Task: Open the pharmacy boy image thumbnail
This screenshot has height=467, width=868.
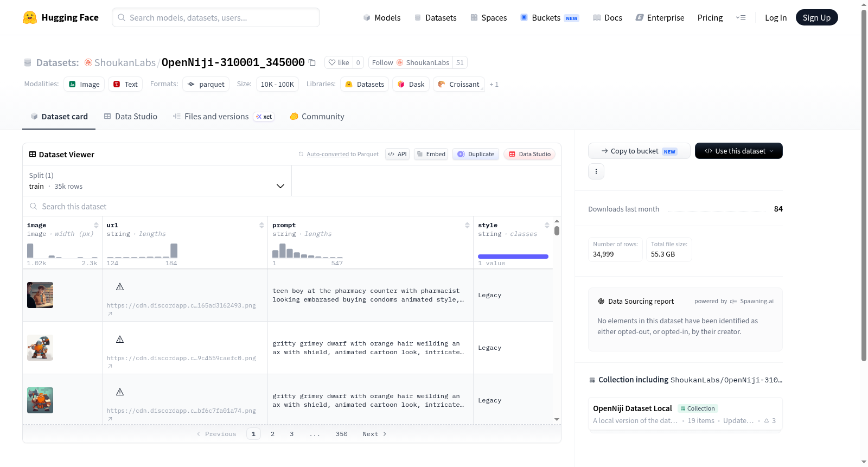Action: point(40,295)
